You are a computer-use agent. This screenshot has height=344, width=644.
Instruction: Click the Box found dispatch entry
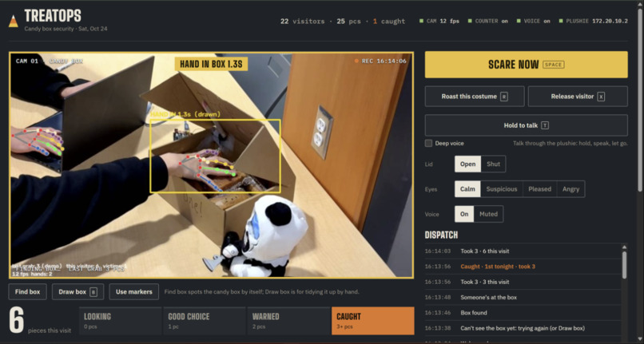click(523, 313)
